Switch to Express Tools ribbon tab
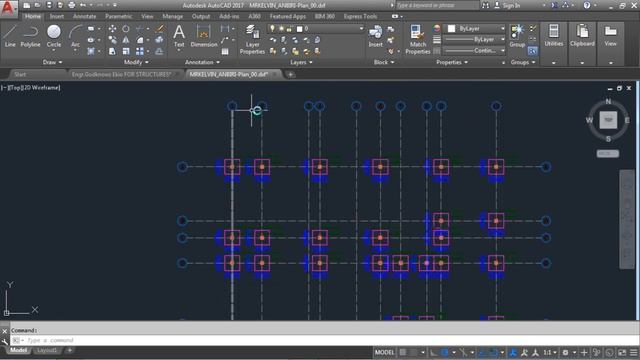 point(360,16)
